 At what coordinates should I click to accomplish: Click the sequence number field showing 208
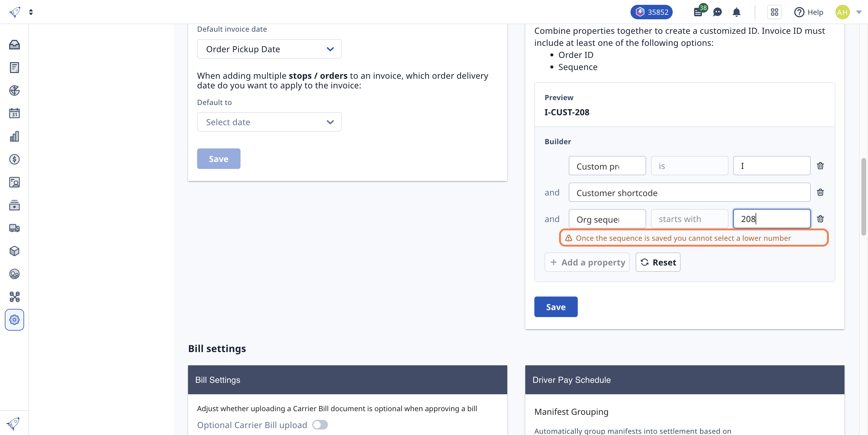pos(772,219)
